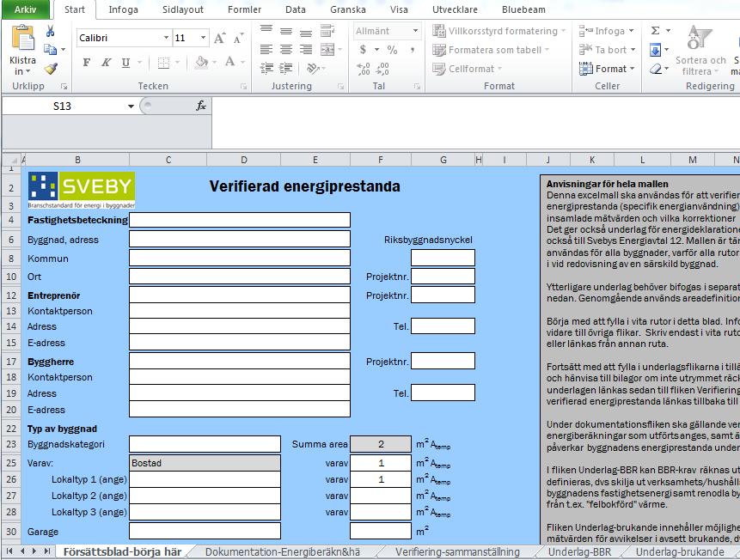This screenshot has width=740, height=560.
Task: Open Ta bort cells dropdown
Action: (608, 50)
